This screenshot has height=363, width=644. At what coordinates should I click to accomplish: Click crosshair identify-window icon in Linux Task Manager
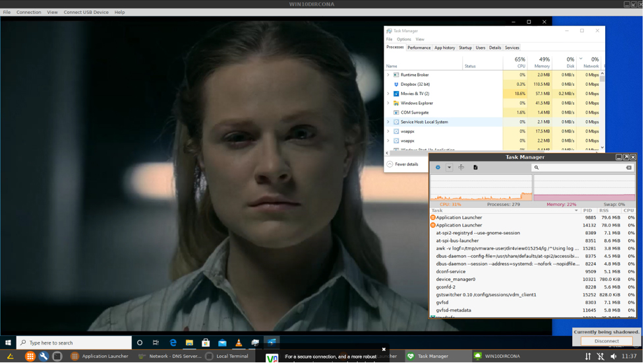461,168
